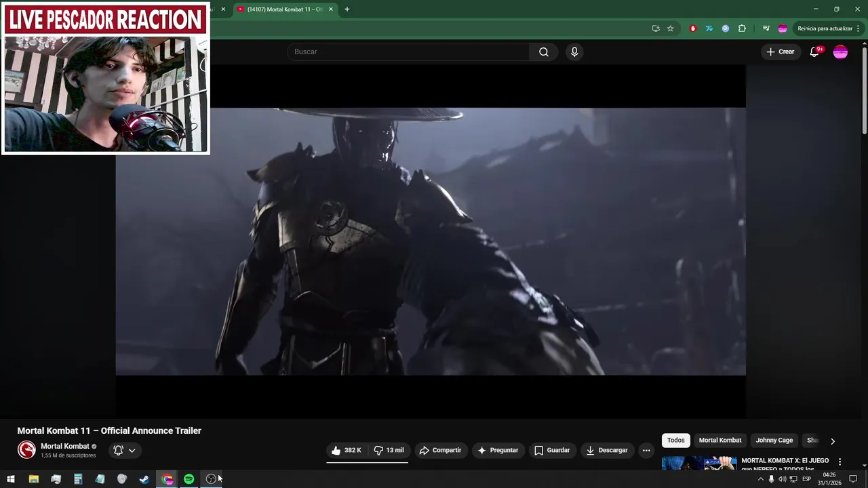Open the red hand ad-blocker extension
The height and width of the screenshot is (488, 868).
tap(692, 28)
